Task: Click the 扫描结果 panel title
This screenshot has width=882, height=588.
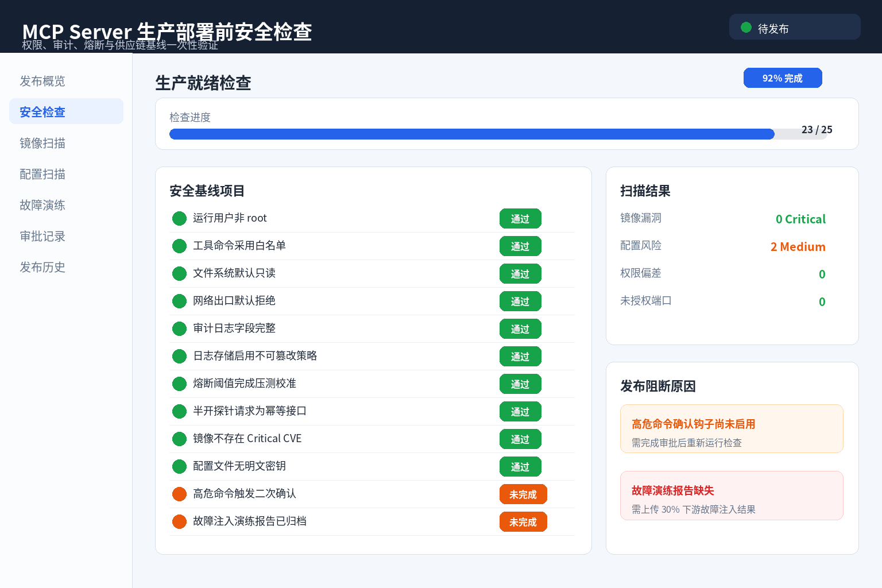Action: tap(645, 191)
